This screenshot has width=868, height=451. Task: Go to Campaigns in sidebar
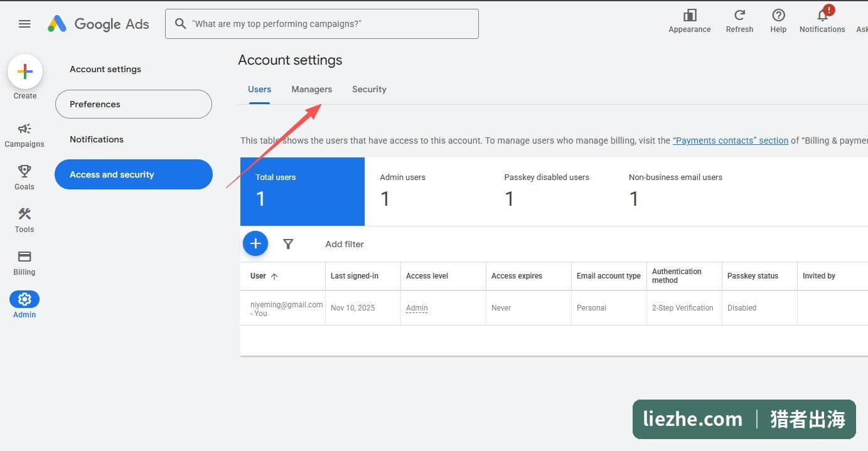click(x=24, y=135)
